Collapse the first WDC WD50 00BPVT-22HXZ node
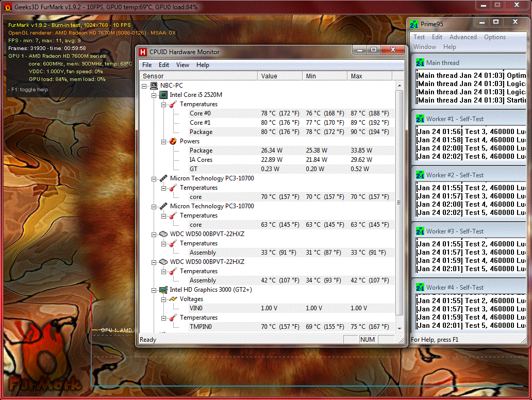 point(154,235)
